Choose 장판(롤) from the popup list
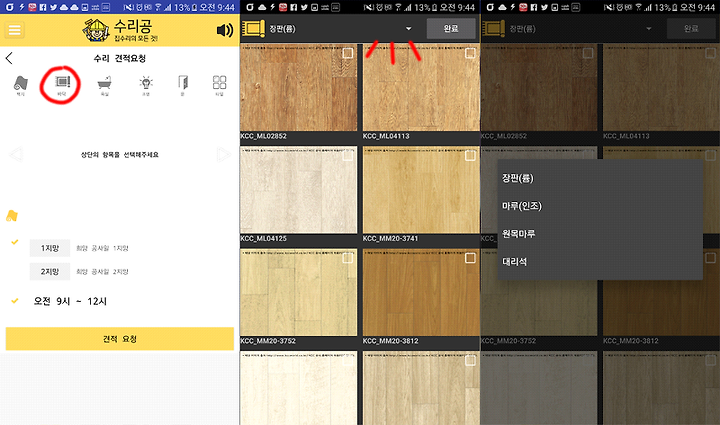Image resolution: width=720 pixels, height=425 pixels. point(600,178)
